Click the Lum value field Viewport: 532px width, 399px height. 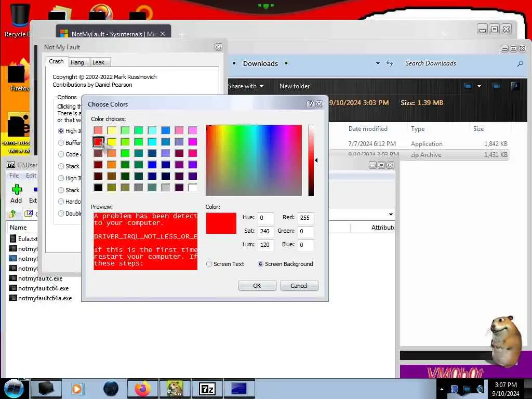pyautogui.click(x=265, y=245)
